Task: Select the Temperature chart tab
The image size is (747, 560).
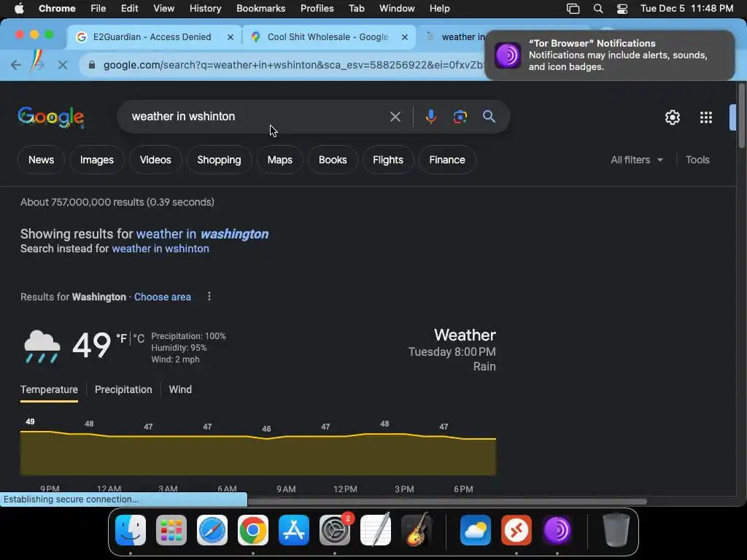Action: (x=49, y=389)
